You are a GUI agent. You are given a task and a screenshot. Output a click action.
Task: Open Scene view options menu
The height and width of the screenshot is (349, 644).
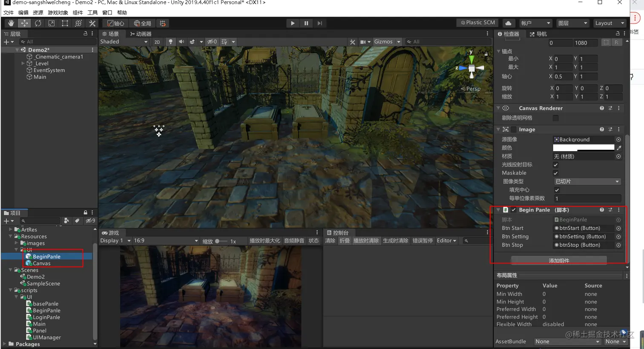click(488, 34)
